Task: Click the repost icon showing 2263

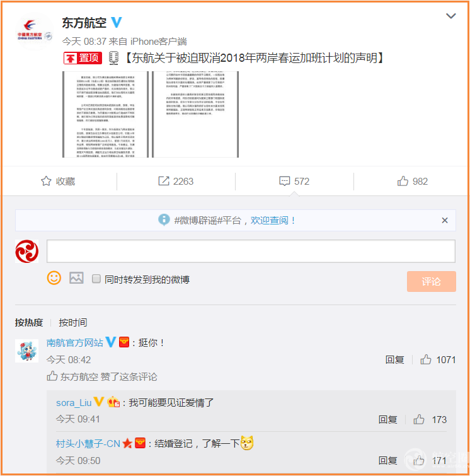Action: 164,181
